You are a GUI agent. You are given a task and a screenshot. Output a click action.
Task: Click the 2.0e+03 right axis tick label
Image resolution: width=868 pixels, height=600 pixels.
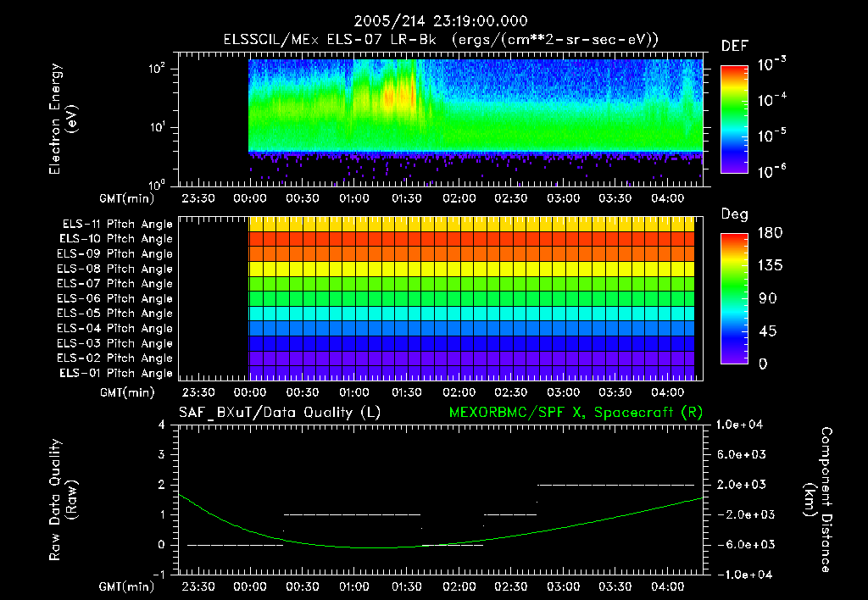(742, 484)
